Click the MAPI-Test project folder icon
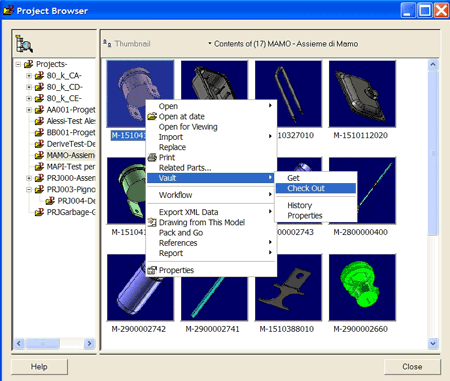 point(39,166)
